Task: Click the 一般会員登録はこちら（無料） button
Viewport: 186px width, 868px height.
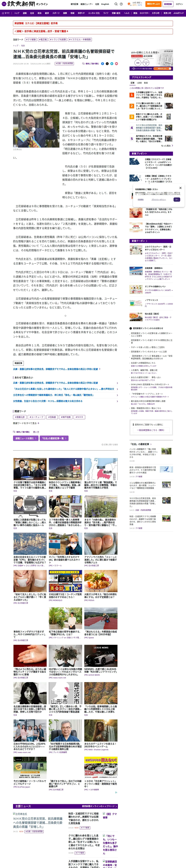Action: [151, 430]
